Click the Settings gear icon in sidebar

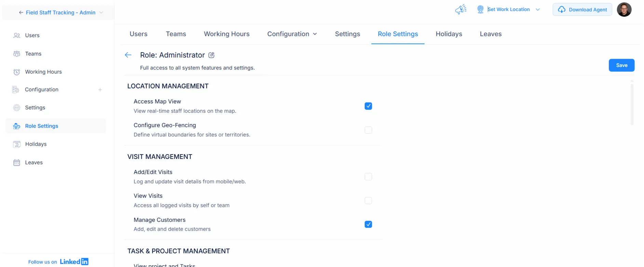16,108
